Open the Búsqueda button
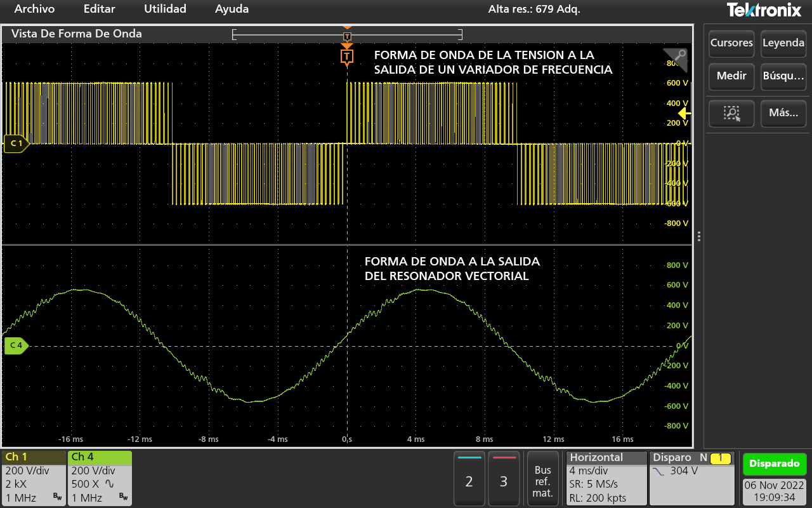This screenshot has height=508, width=812. pyautogui.click(x=783, y=76)
